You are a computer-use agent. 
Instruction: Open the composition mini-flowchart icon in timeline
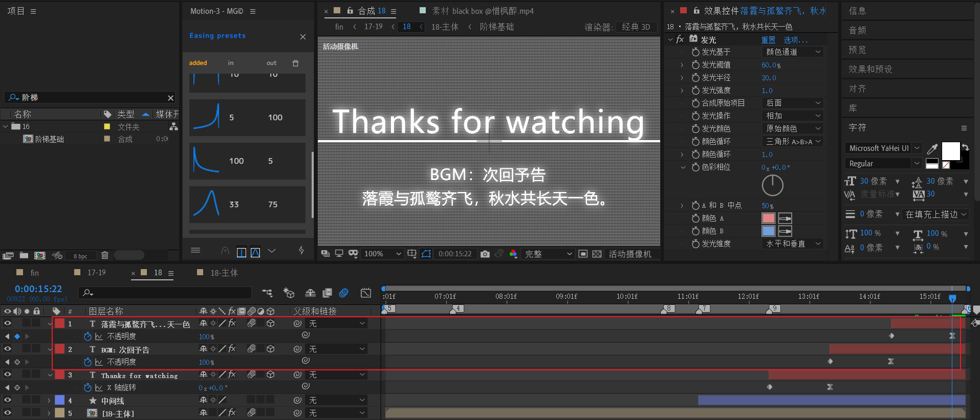[267, 293]
